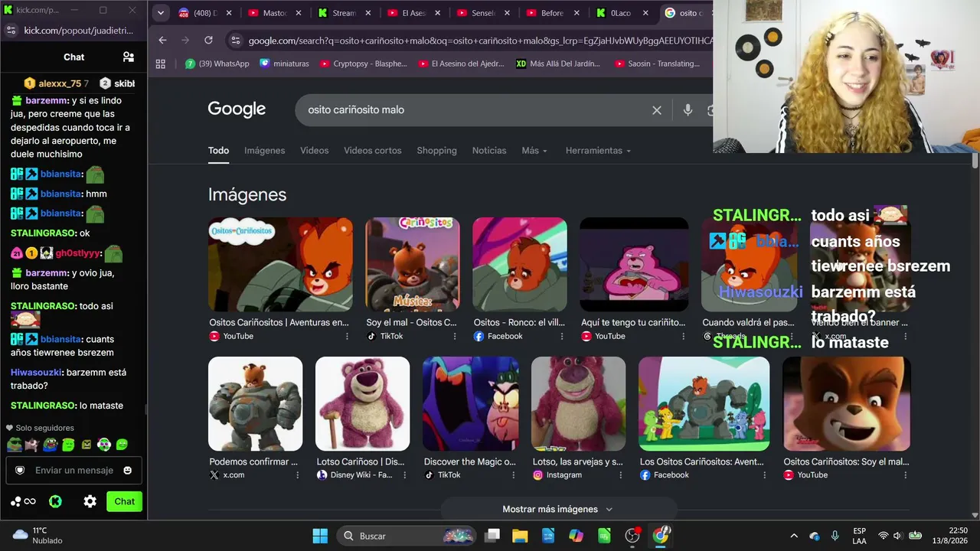Open the channel points icon in Kick chat
This screenshot has height=551, width=980.
(x=23, y=501)
